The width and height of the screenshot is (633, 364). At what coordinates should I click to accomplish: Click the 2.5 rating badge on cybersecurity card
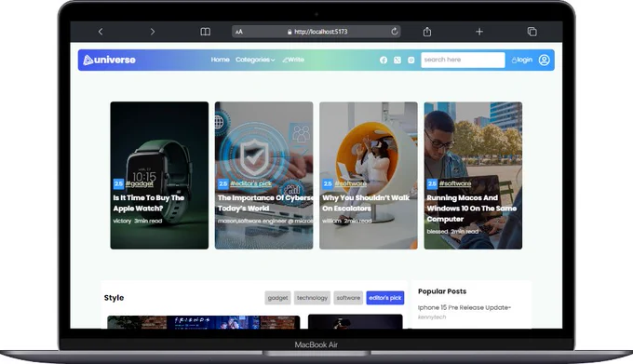(x=222, y=183)
